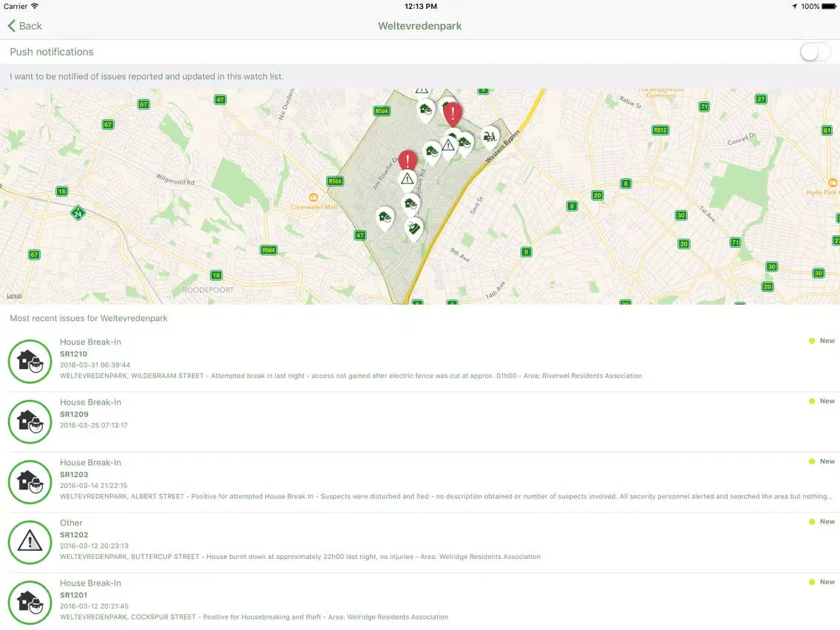Tap the New status on row SR1210
Screen dimensions: 840x630
click(x=822, y=341)
